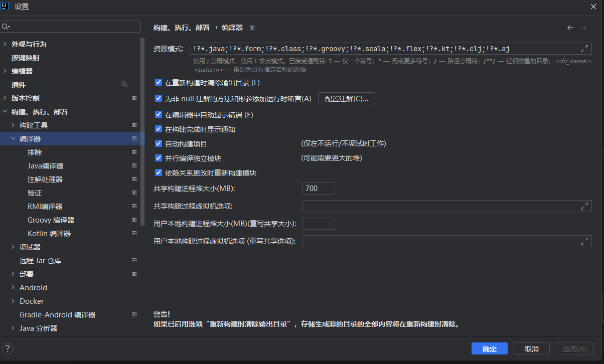
Task: Expand the 用户本地构建过程虚拟机选项 field icon
Action: point(584,241)
